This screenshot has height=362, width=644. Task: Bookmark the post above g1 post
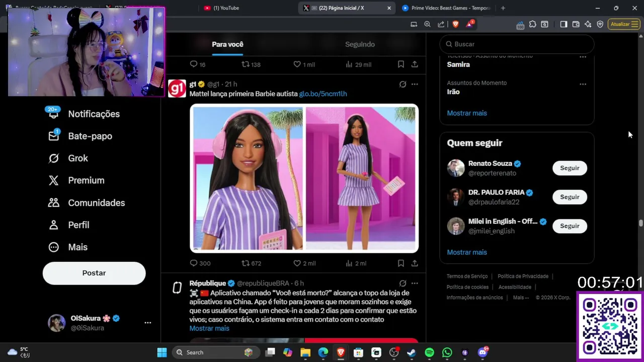(x=401, y=64)
